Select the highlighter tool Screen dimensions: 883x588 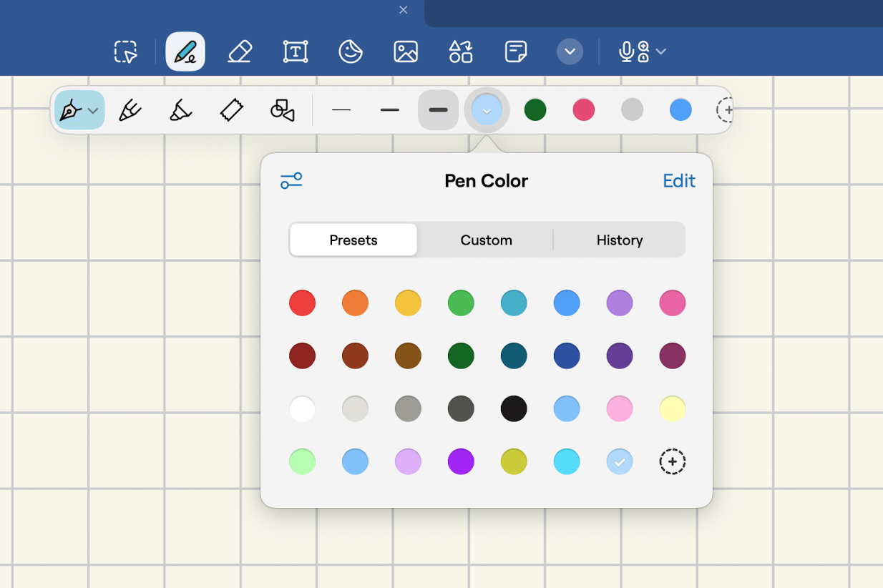pos(180,110)
